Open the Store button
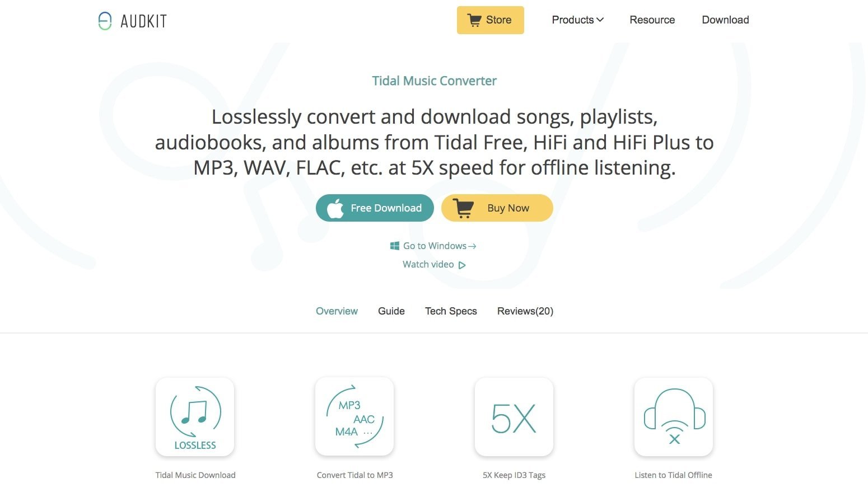Screen dimensions: 868x497 [x=490, y=20]
